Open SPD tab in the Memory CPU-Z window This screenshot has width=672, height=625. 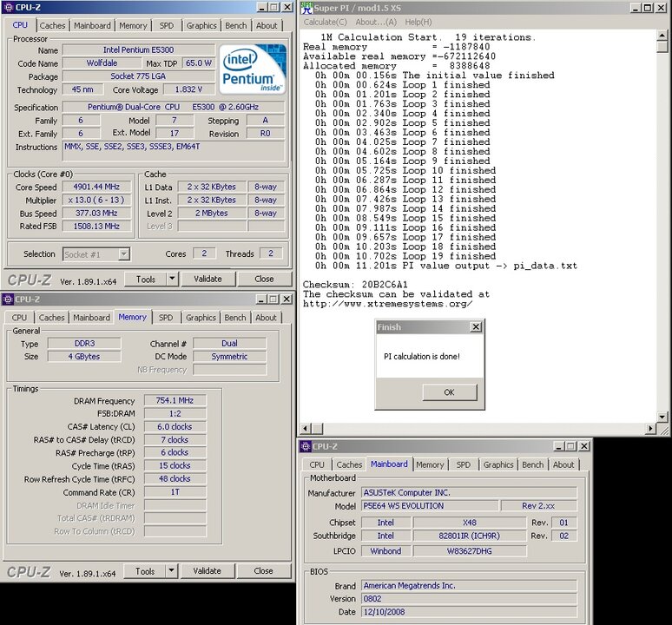[166, 318]
